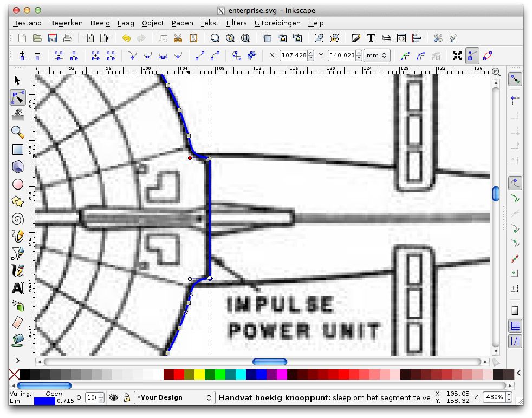Screen dimensions: 532x418
Task: Select the 3D box tool
Action: coord(18,166)
